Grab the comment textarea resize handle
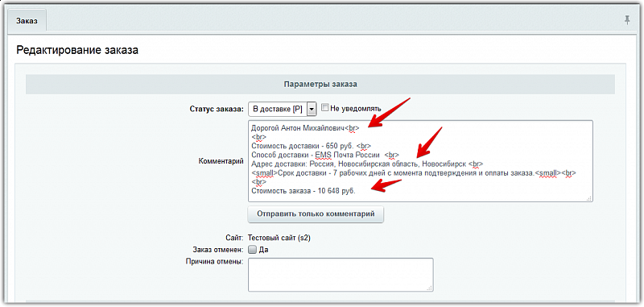Viewport: 644px width, 307px height. point(589,198)
